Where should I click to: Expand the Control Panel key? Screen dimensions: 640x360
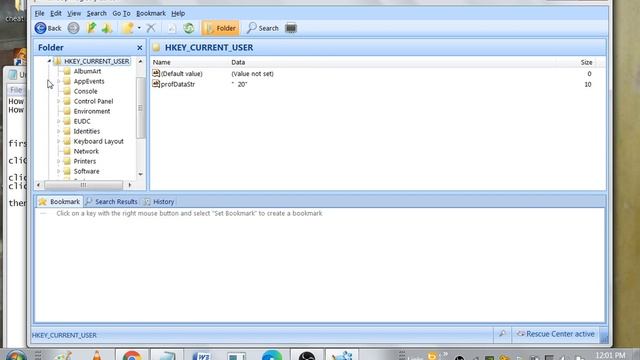(58, 101)
